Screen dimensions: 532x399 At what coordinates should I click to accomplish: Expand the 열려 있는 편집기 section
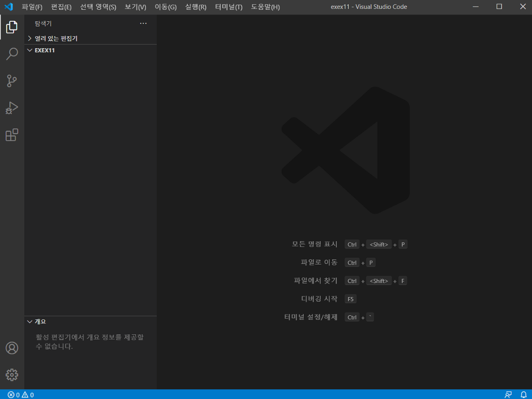[x=91, y=38]
